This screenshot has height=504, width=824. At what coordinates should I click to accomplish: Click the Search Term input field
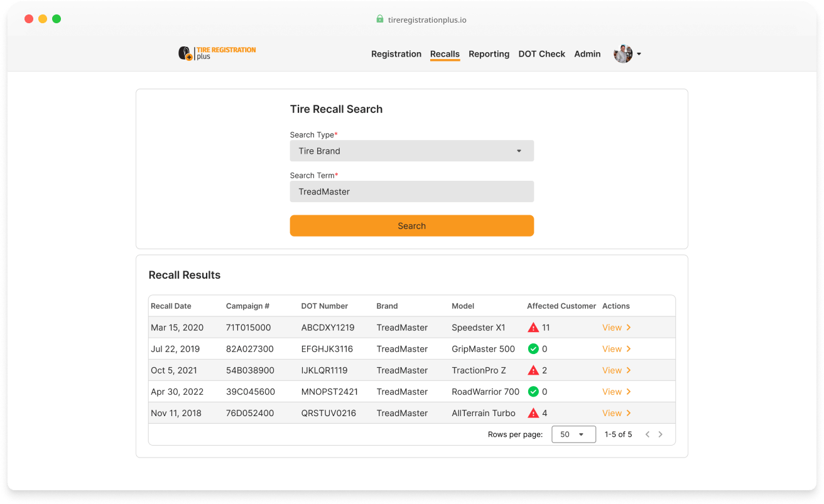pos(411,192)
